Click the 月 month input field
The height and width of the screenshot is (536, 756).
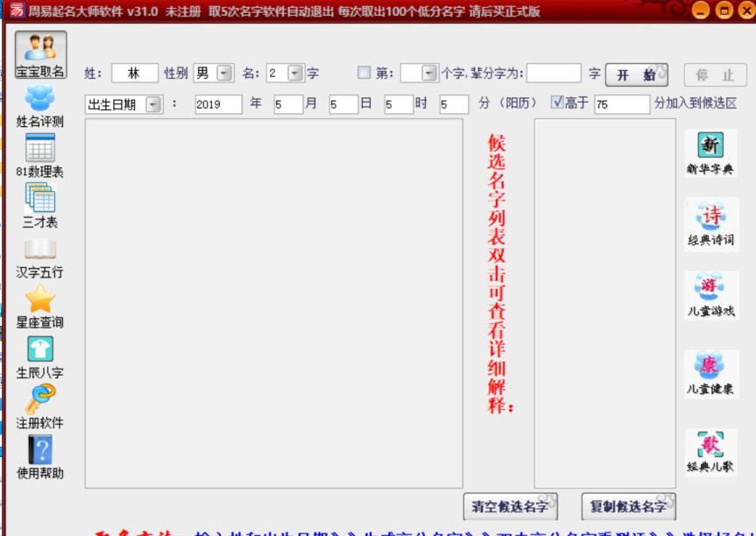tap(288, 104)
